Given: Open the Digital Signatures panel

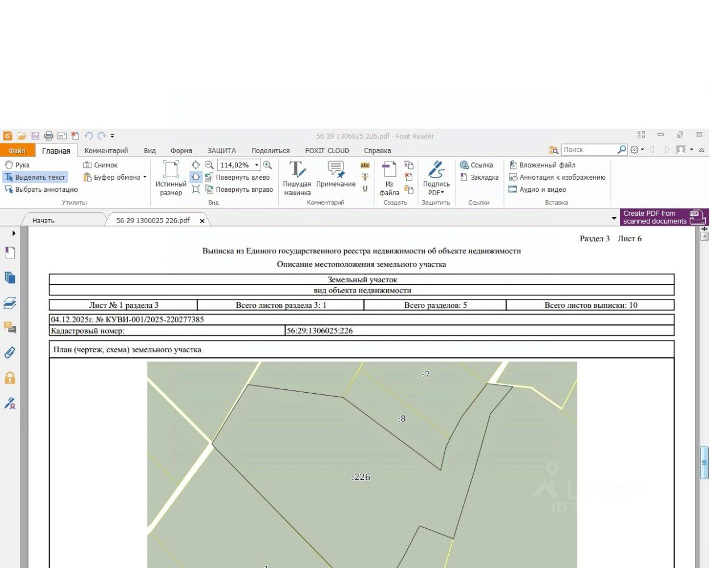Looking at the screenshot, I should click(x=10, y=404).
